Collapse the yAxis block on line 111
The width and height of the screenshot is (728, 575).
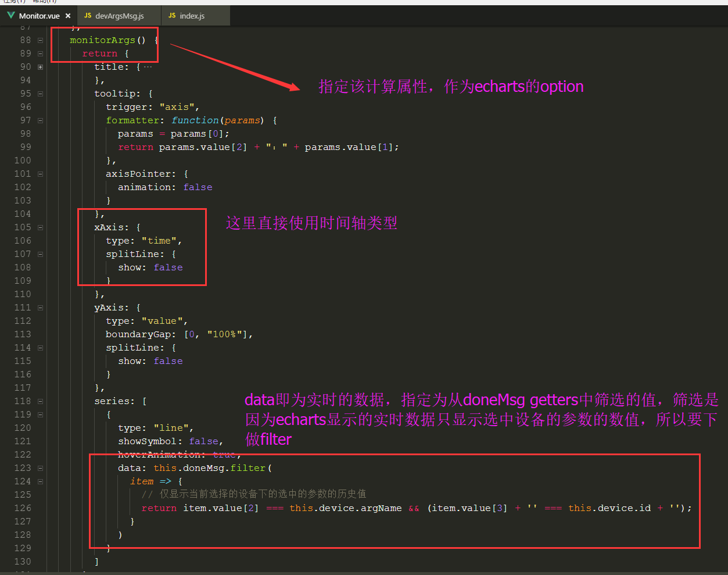click(x=40, y=308)
